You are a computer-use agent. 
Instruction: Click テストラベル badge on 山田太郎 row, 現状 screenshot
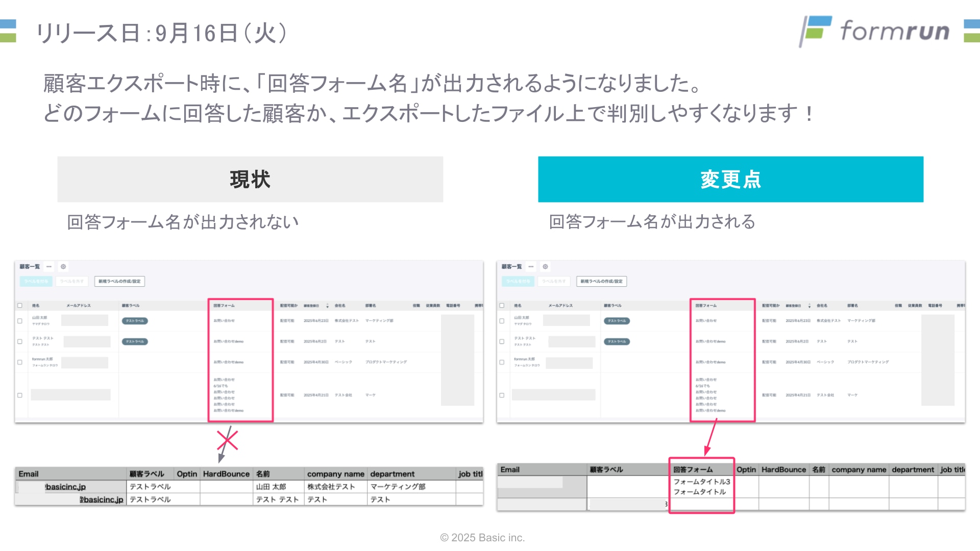(x=135, y=321)
